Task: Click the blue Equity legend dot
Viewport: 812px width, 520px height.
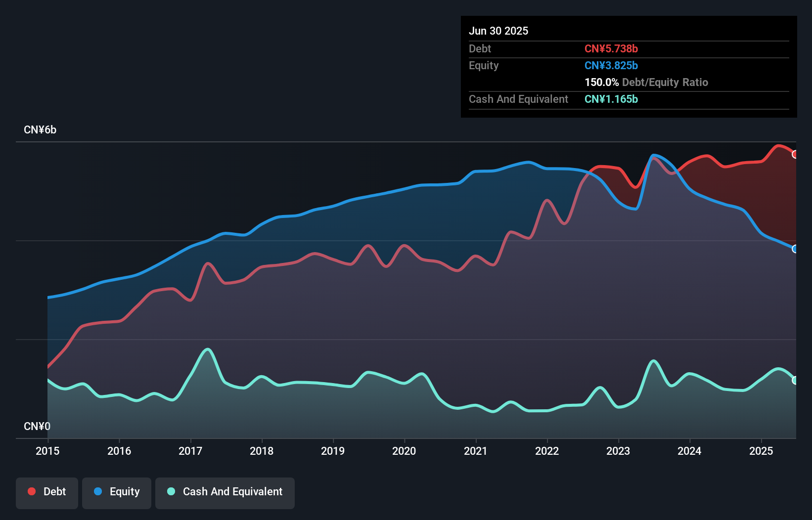Action: [98, 491]
